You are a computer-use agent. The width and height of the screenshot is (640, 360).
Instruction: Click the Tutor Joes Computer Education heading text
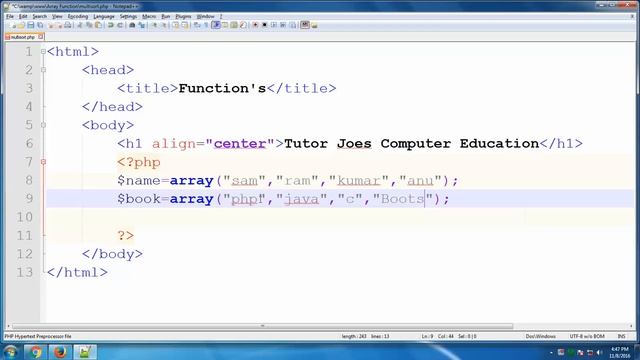tap(411, 144)
